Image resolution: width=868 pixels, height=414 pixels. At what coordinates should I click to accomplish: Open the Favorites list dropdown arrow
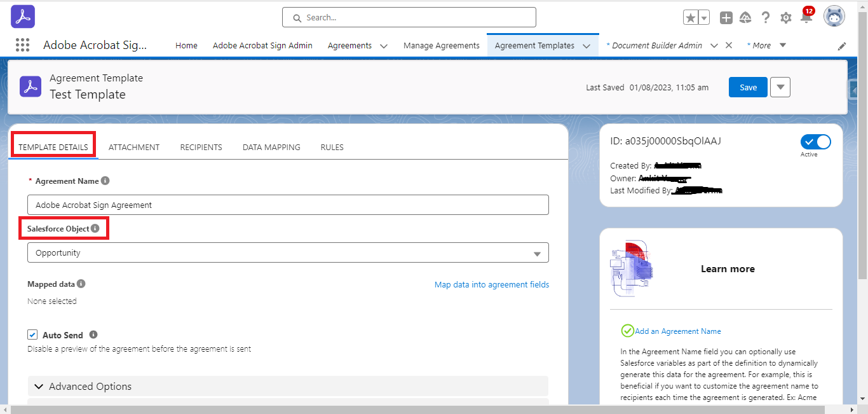pyautogui.click(x=704, y=18)
